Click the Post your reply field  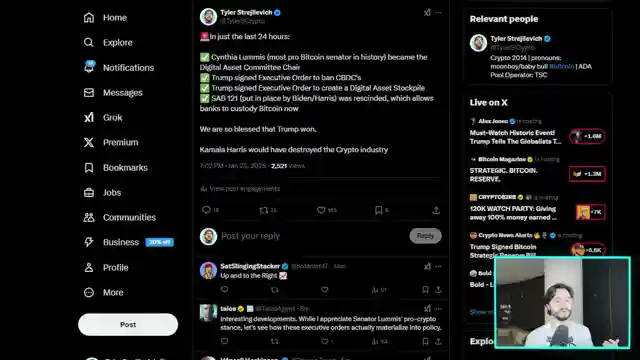(312, 236)
